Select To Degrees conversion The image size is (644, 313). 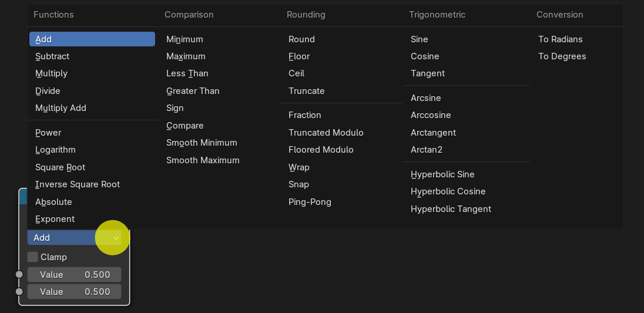(562, 56)
